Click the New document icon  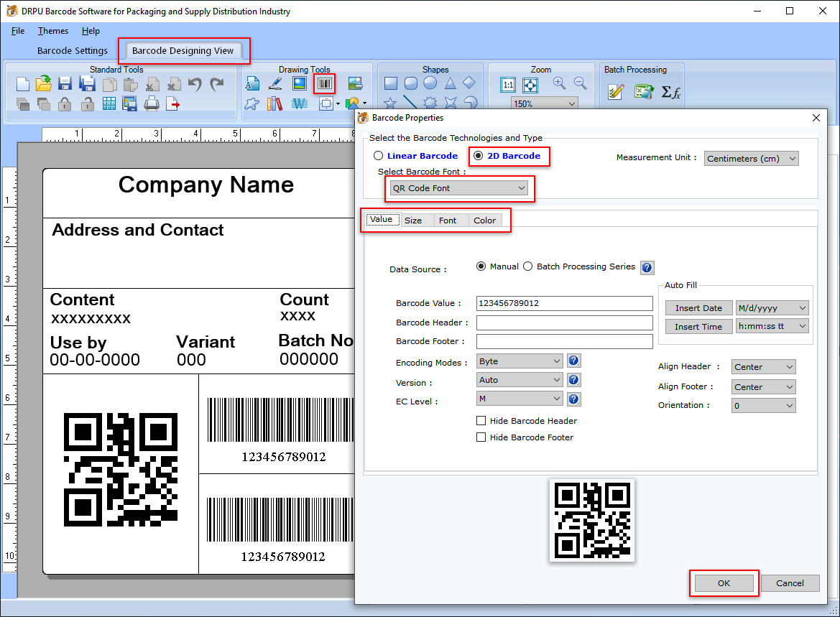pos(22,84)
